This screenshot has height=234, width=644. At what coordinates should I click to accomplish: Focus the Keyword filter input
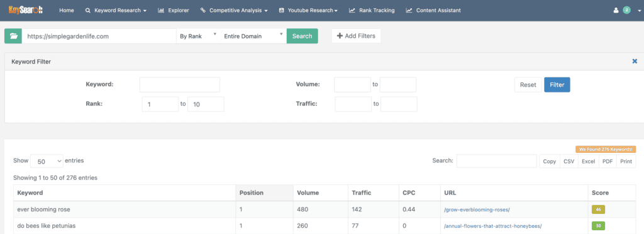click(x=180, y=84)
